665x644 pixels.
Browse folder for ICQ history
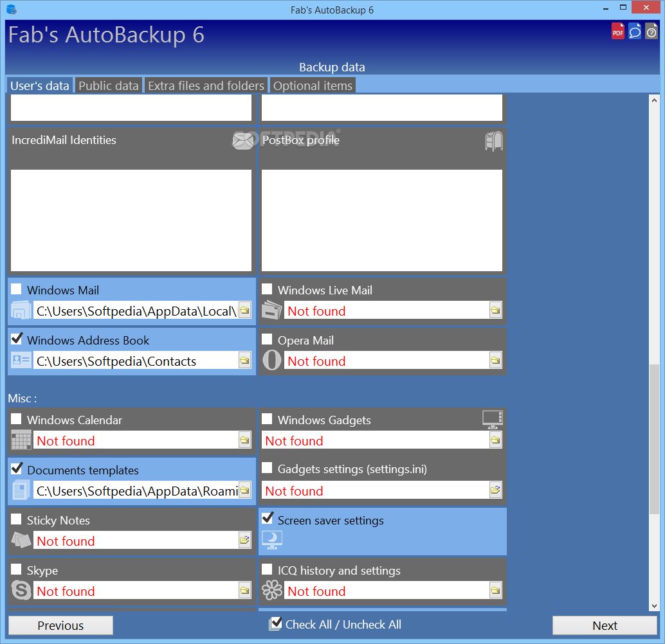[495, 590]
